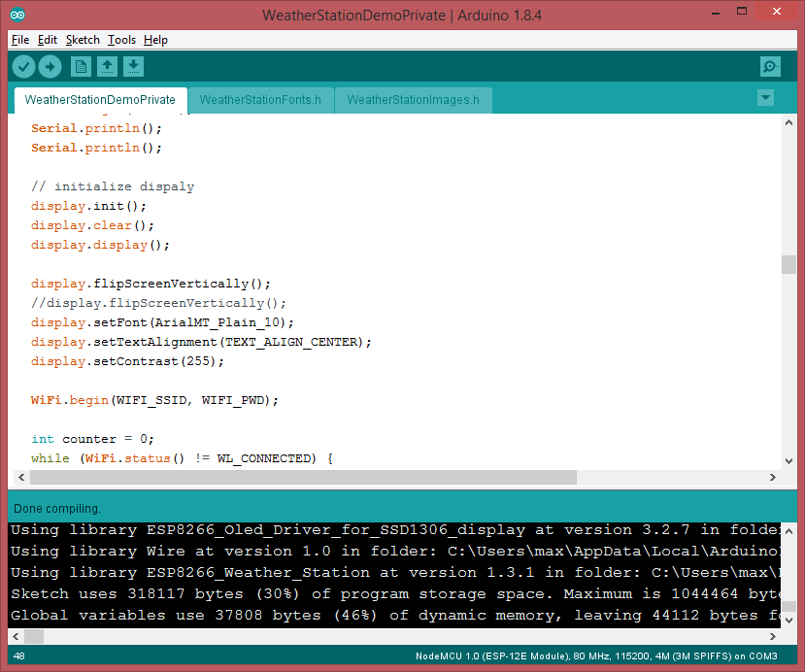Image resolution: width=805 pixels, height=672 pixels.
Task: Click the Arduino logo in title bar
Action: (19, 15)
